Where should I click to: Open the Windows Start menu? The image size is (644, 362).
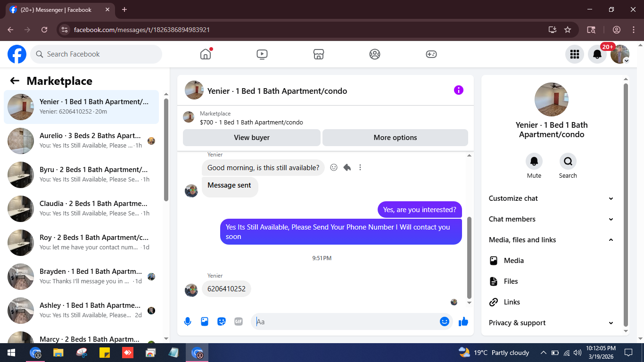(10, 353)
